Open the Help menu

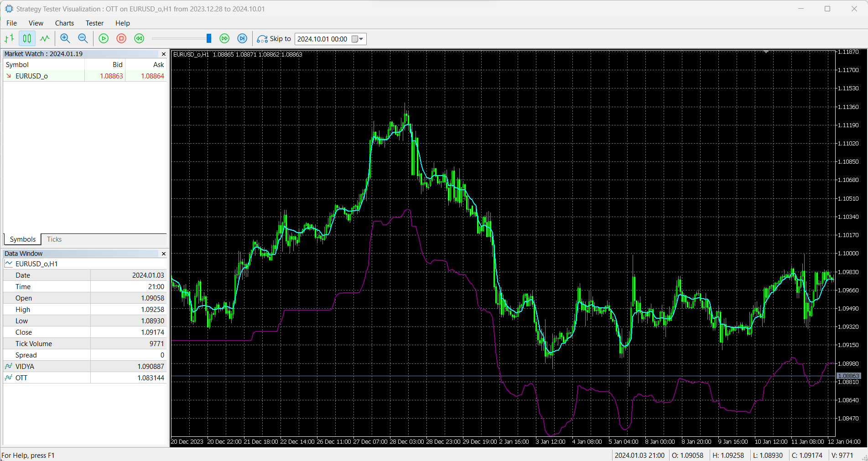tap(122, 23)
